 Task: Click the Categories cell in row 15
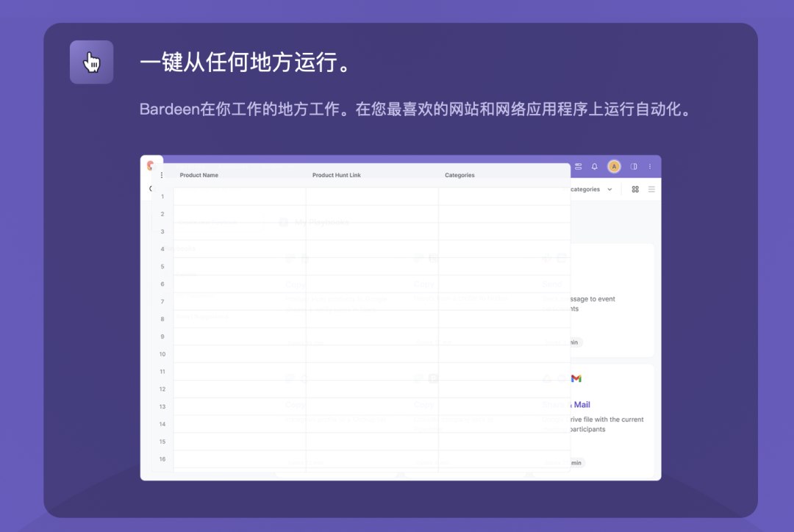point(504,442)
